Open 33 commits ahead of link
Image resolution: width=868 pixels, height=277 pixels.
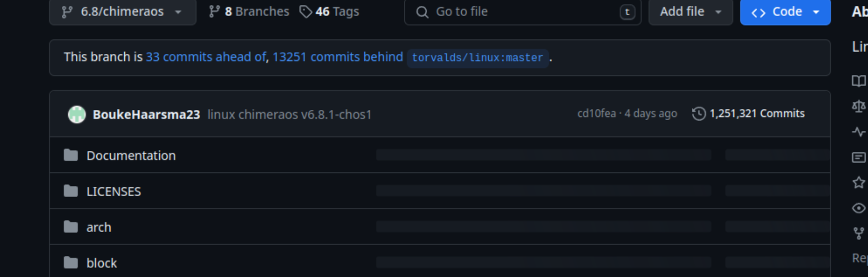click(x=206, y=57)
